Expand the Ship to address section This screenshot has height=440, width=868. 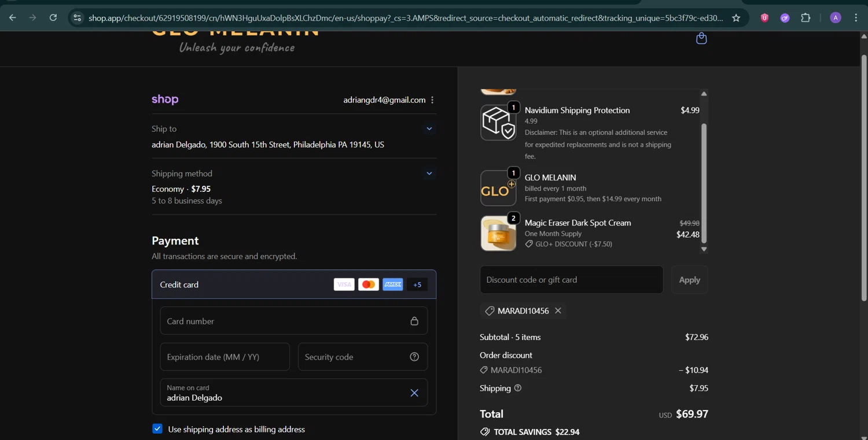click(x=429, y=129)
